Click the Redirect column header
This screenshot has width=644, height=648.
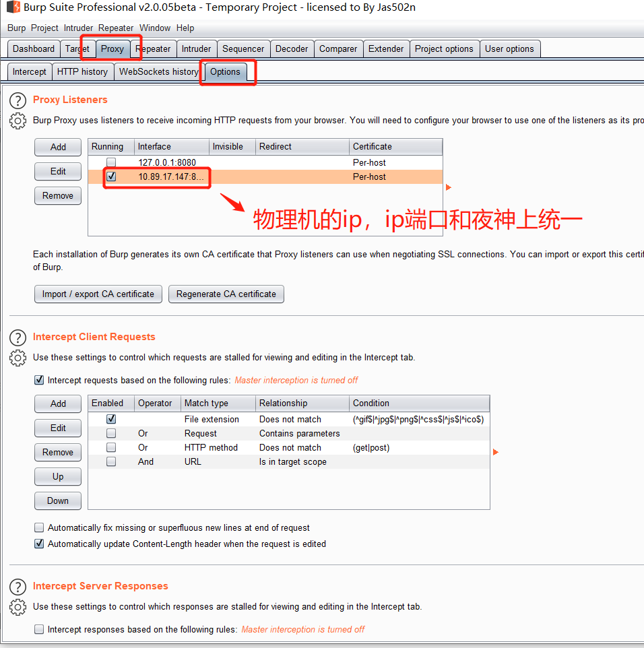(302, 147)
